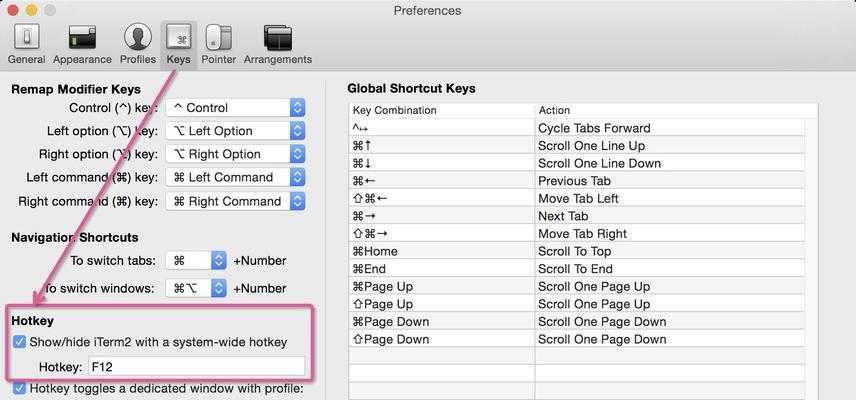856x400 pixels.
Task: Open the switch tabs modifier dropdown
Action: pyautogui.click(x=196, y=261)
